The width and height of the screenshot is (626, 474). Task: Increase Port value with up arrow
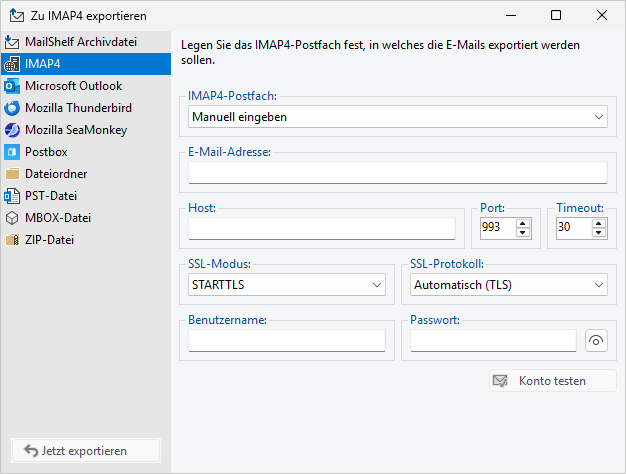tap(522, 222)
